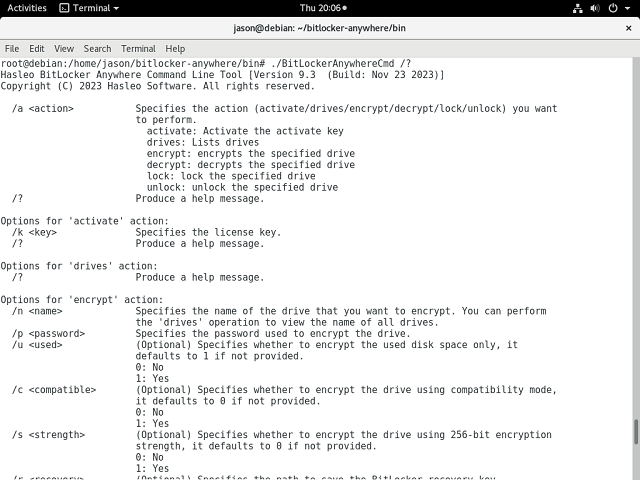This screenshot has width=640, height=480.
Task: Click 'Specifies the password used to encrypt the drive.'
Action: click(x=273, y=333)
